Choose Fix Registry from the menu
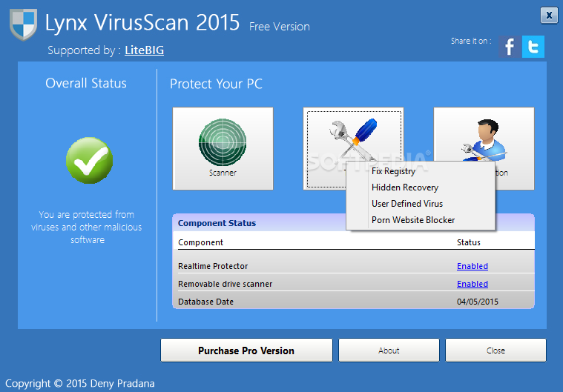Viewport: 563px width, 392px height. click(421, 171)
